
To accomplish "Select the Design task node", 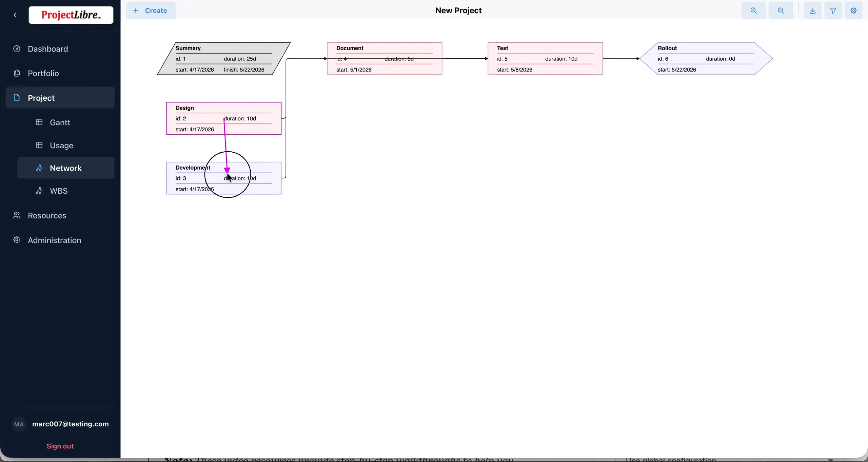I will click(x=224, y=118).
